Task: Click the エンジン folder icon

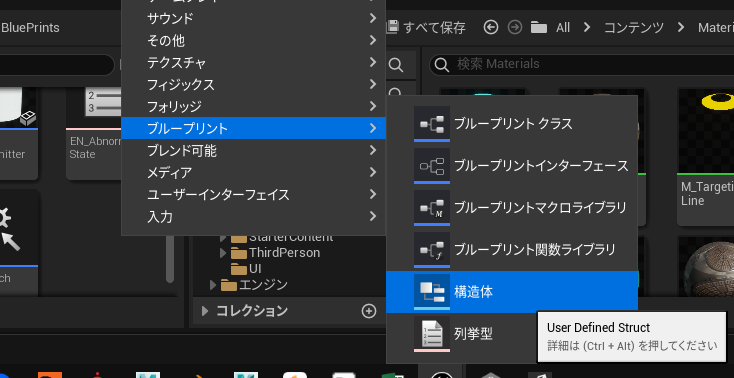Action: pyautogui.click(x=229, y=284)
